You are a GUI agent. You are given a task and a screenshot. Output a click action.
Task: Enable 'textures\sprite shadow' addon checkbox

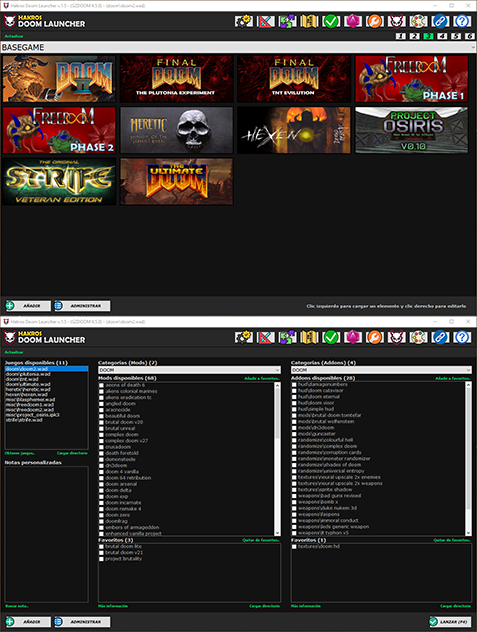tap(294, 490)
